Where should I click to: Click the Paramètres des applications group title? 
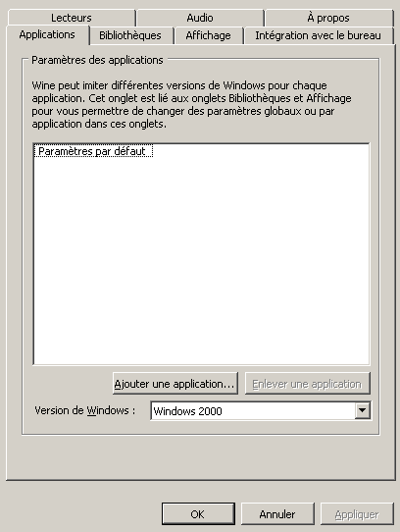[97, 60]
